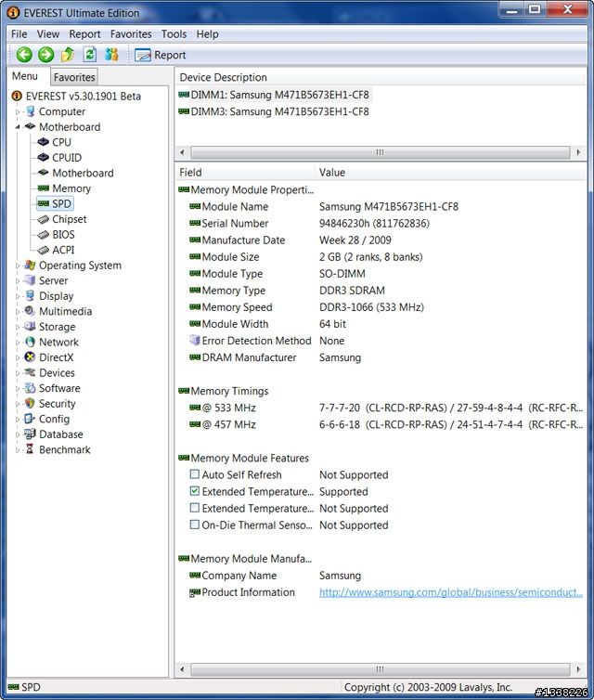594x700 pixels.
Task: Click the Software icon in the tree
Action: click(x=30, y=388)
